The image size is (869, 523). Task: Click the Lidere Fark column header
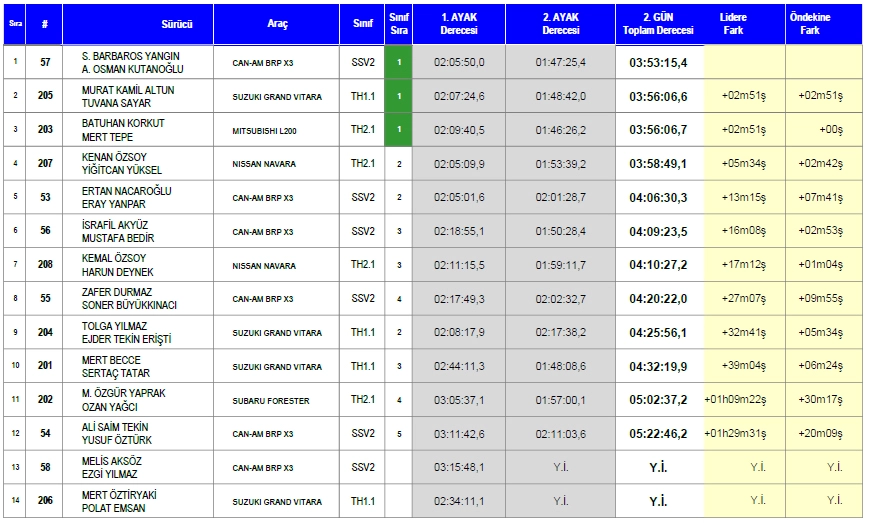coord(744,23)
